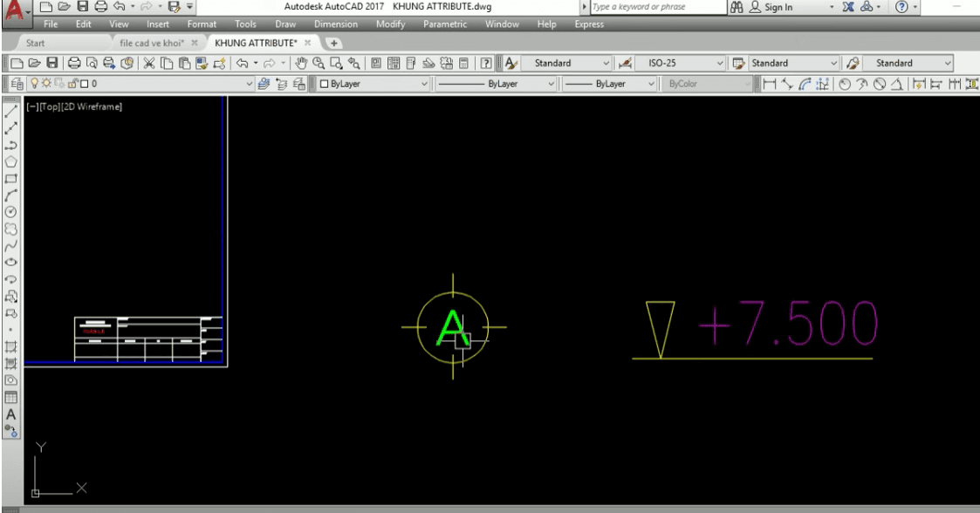Toggle layer 0 freeze/thaw sun icon
The height and width of the screenshot is (513, 980).
[x=46, y=83]
